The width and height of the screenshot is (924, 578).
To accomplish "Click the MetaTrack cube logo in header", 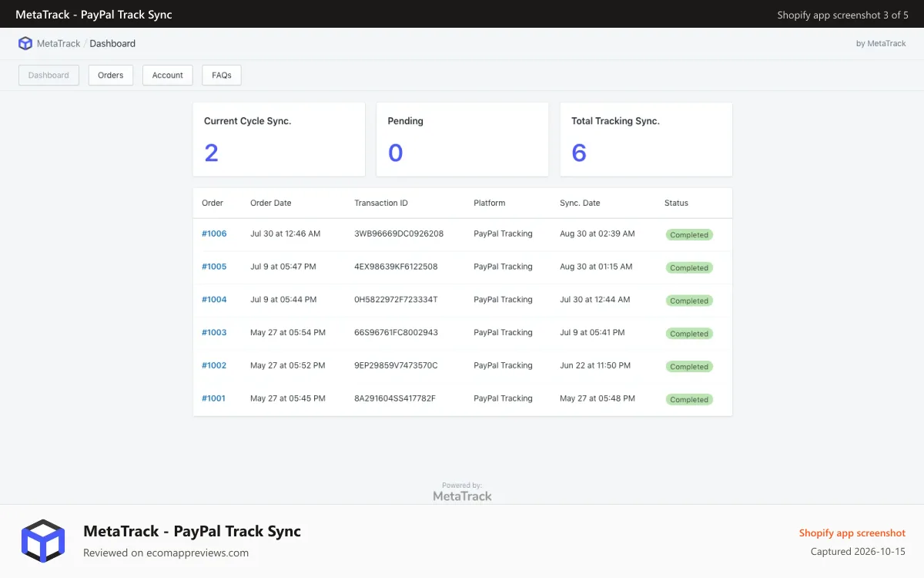I will pos(25,44).
